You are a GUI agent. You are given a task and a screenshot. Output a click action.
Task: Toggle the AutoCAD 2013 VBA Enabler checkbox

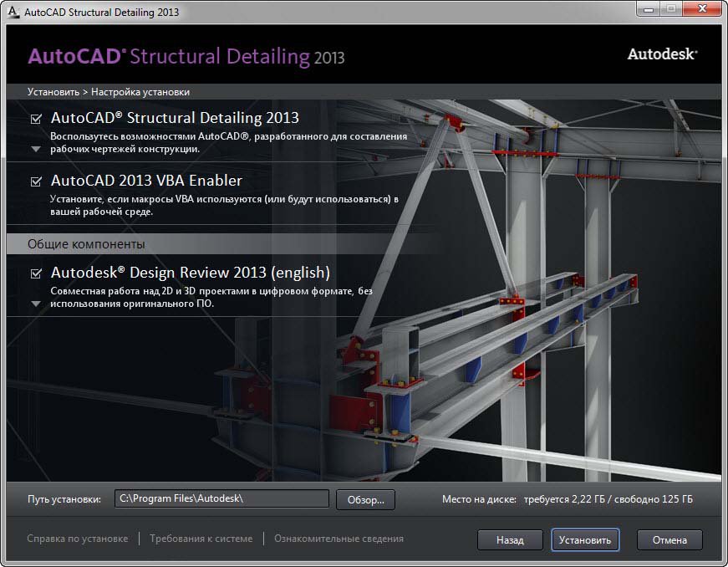[x=36, y=181]
